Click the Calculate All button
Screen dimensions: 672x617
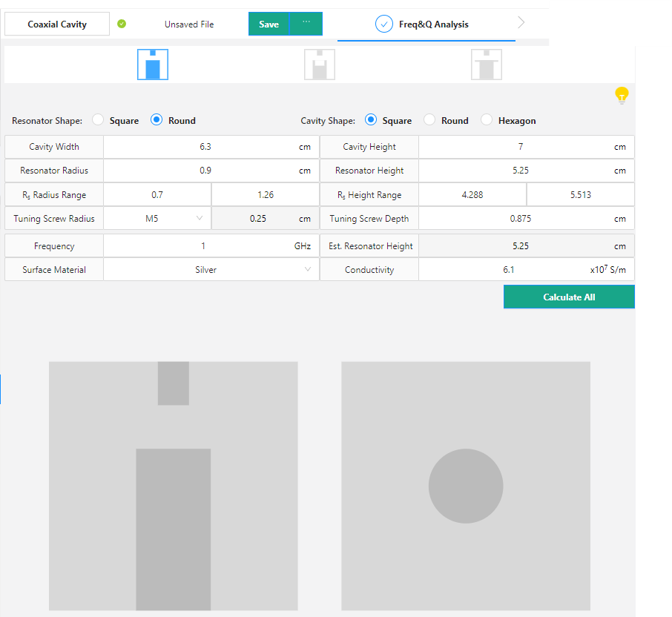(x=569, y=297)
